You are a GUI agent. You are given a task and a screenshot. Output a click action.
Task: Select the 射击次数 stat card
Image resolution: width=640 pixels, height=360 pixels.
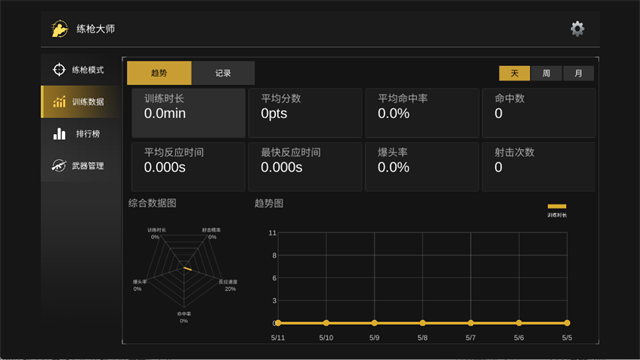539,167
